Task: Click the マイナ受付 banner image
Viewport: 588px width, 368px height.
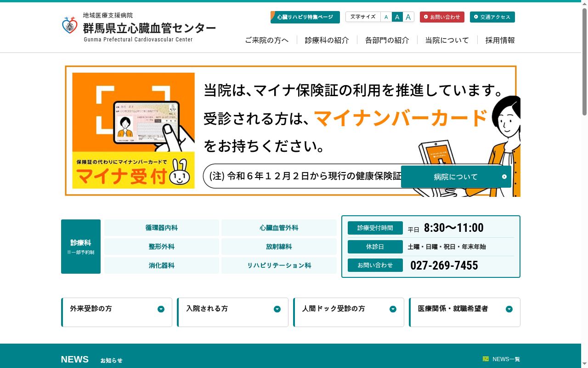Action: pos(133,131)
